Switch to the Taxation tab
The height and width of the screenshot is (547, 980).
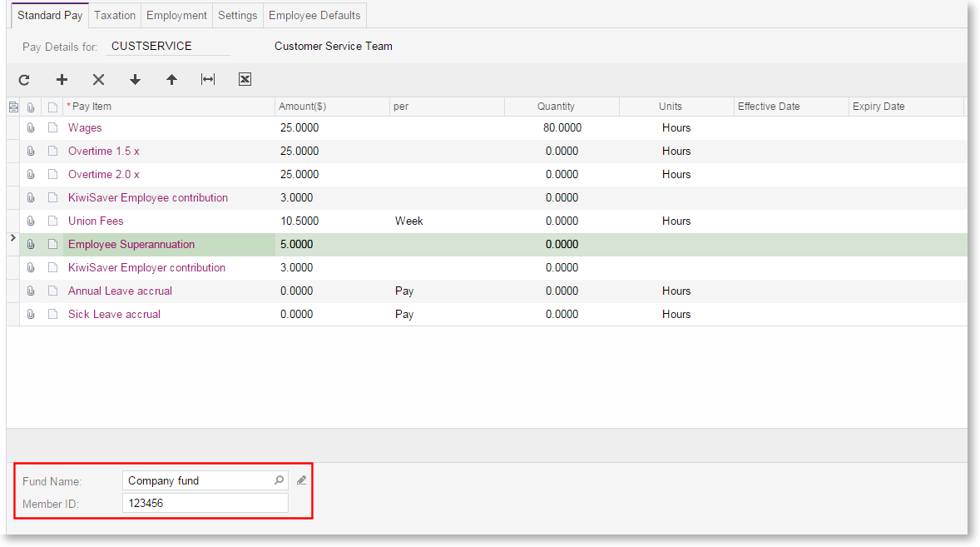tap(115, 16)
